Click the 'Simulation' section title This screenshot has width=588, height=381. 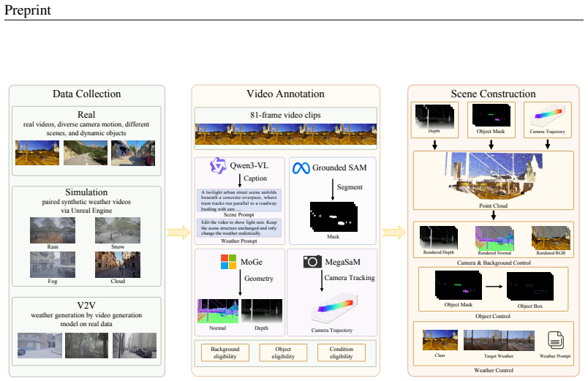(86, 192)
